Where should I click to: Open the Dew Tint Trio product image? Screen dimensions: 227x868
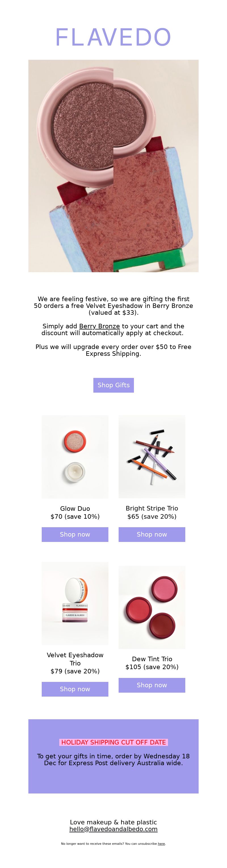pos(152,607)
